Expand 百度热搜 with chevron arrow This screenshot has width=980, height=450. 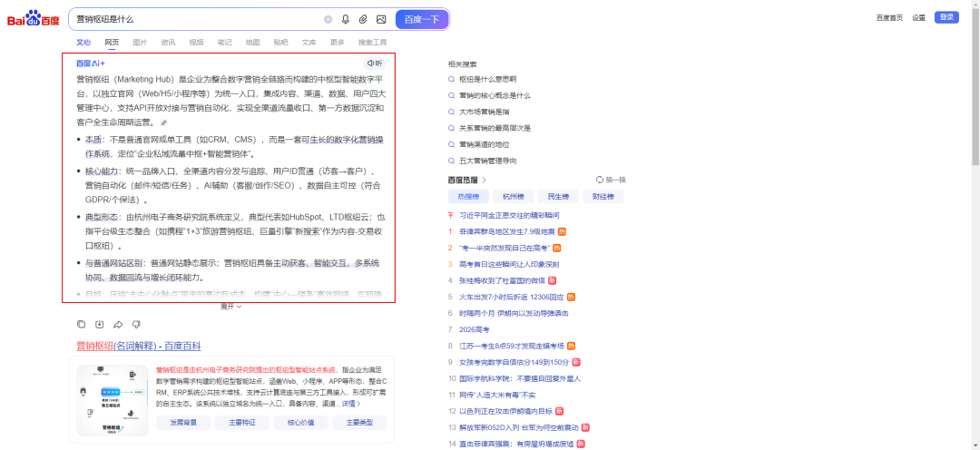[484, 180]
